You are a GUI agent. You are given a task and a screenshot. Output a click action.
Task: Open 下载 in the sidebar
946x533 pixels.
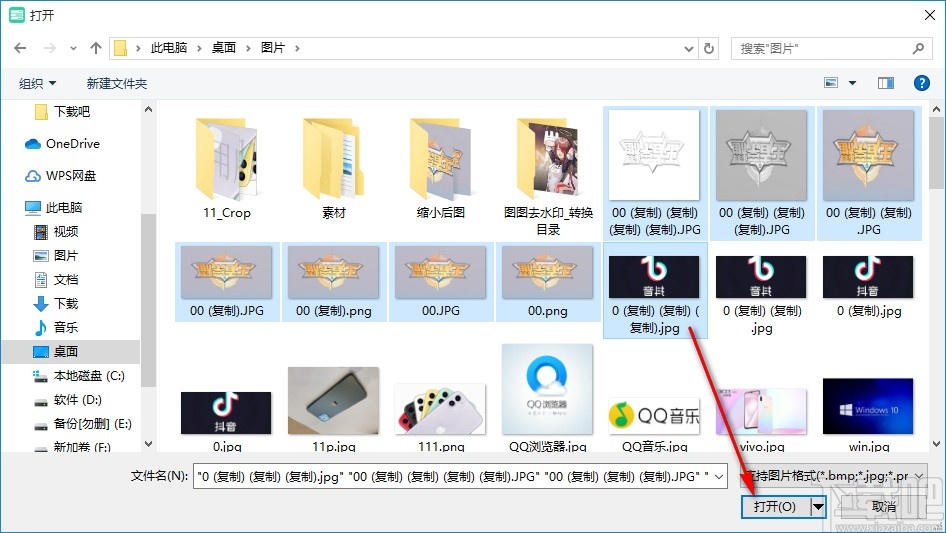pyautogui.click(x=56, y=304)
